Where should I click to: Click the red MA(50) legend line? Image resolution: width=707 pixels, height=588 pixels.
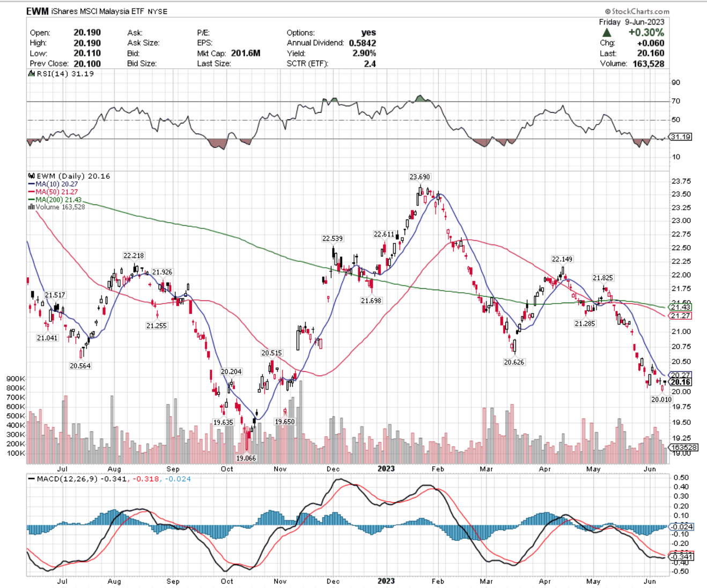point(31,192)
